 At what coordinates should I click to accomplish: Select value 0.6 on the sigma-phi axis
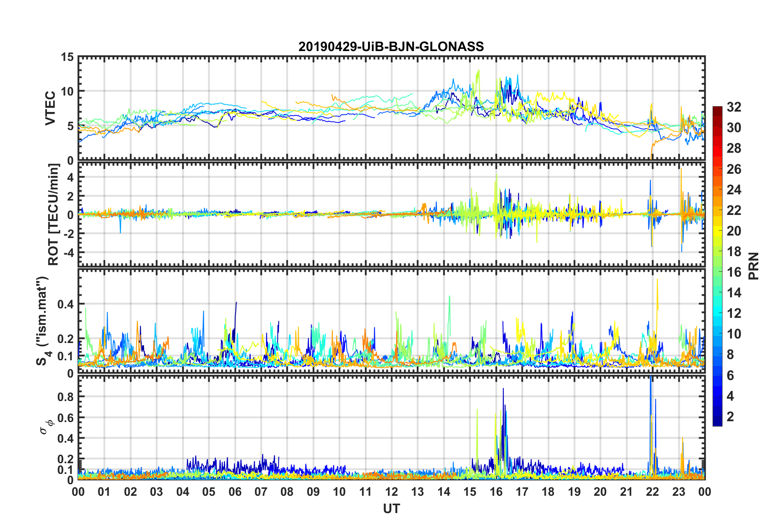[x=65, y=418]
